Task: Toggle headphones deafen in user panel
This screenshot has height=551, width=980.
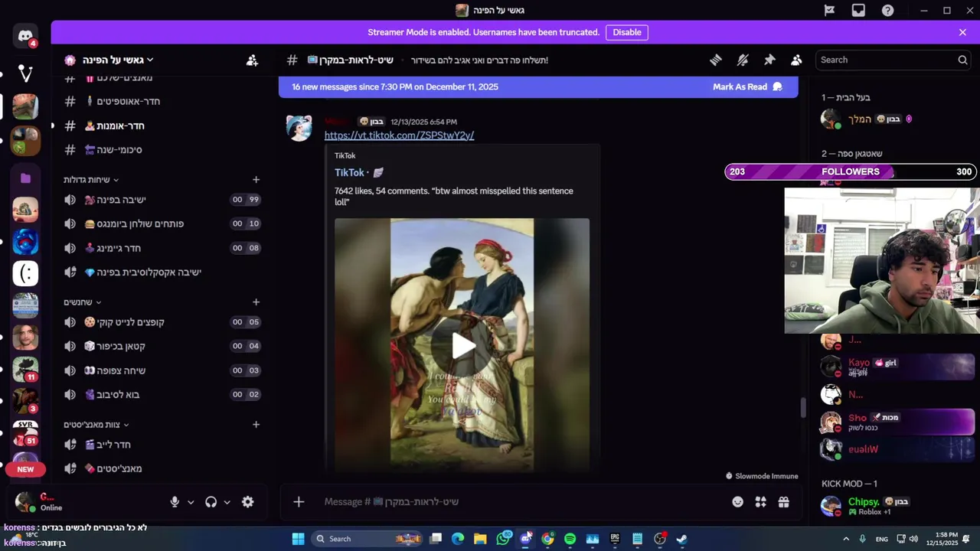Action: pos(211,502)
